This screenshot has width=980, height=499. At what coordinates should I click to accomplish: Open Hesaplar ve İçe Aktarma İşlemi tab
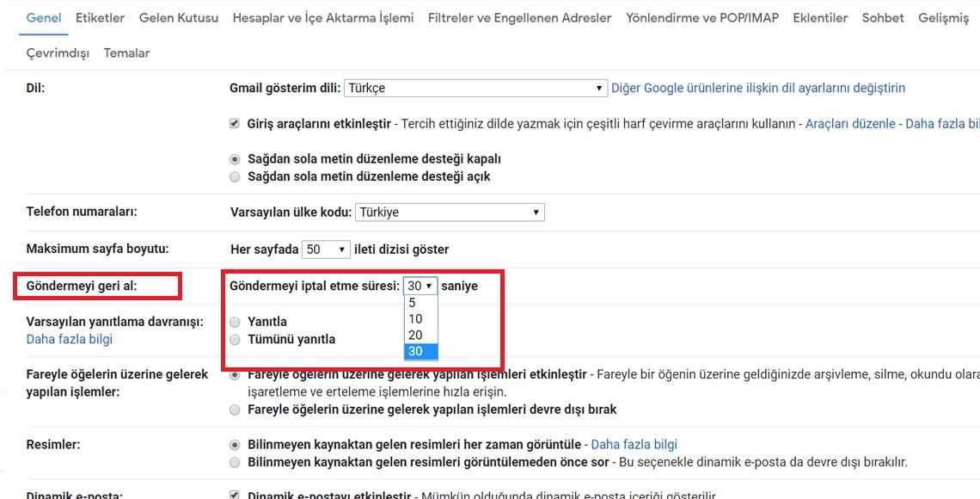(322, 17)
